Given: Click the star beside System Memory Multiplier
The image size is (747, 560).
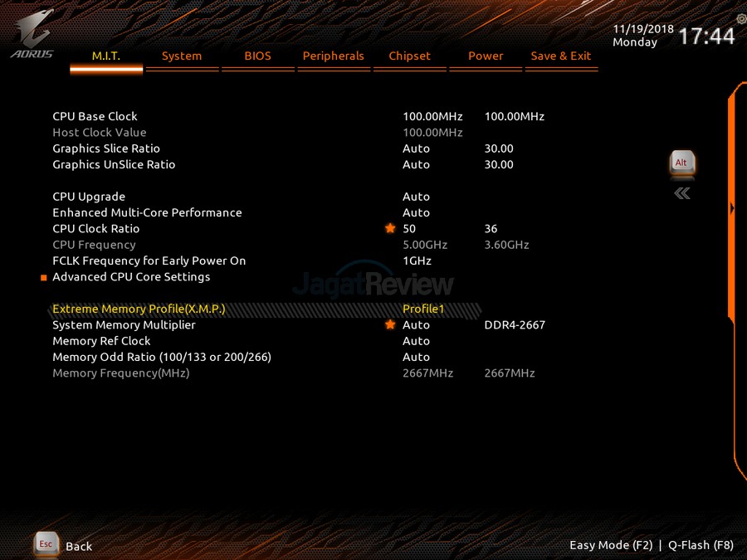Looking at the screenshot, I should pyautogui.click(x=390, y=324).
